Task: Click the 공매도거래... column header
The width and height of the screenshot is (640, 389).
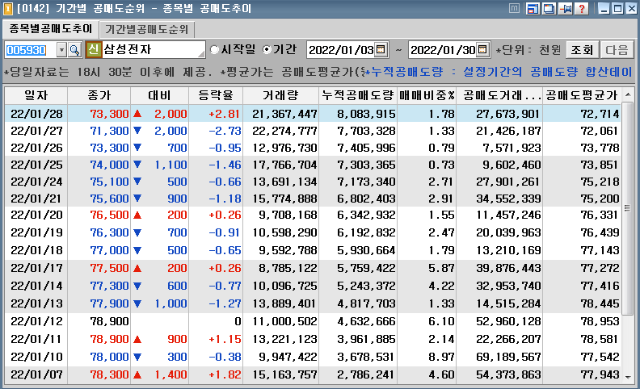Action: coord(500,96)
